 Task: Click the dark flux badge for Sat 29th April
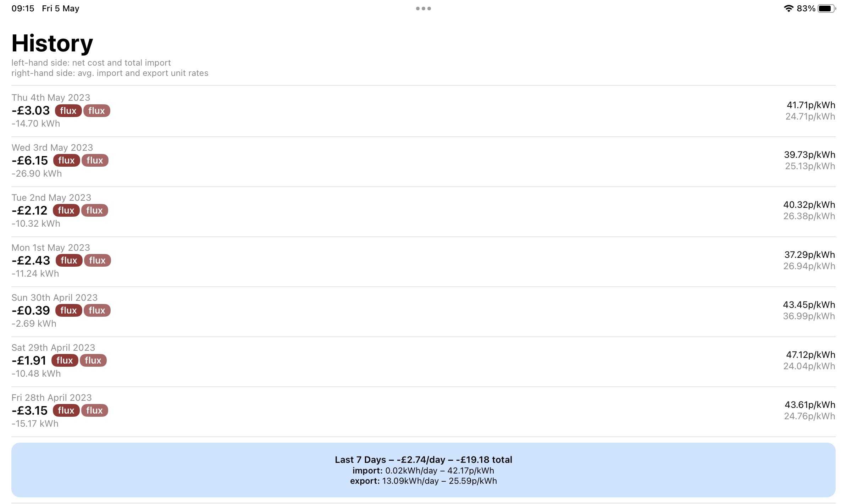[65, 360]
